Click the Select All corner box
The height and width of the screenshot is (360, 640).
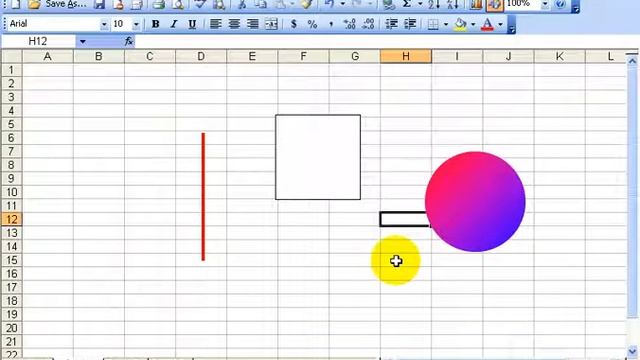[x=11, y=56]
